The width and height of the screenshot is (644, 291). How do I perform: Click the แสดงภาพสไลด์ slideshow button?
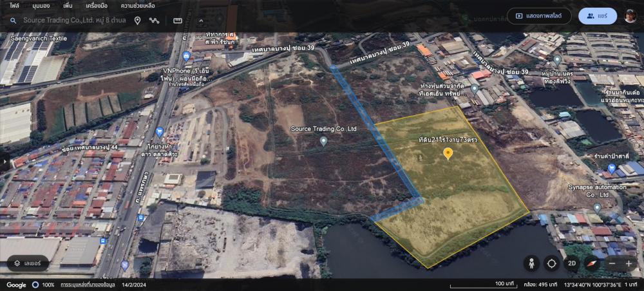coord(539,16)
